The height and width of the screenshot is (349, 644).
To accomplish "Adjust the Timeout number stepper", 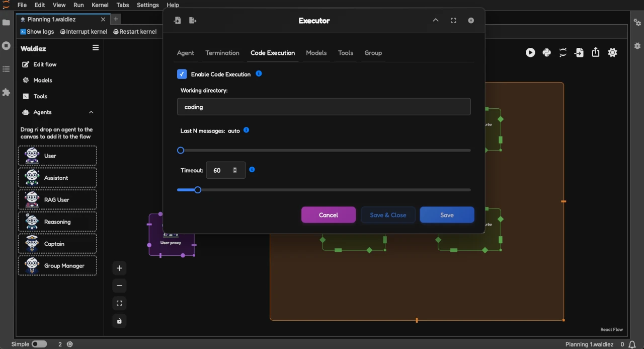I will click(234, 170).
